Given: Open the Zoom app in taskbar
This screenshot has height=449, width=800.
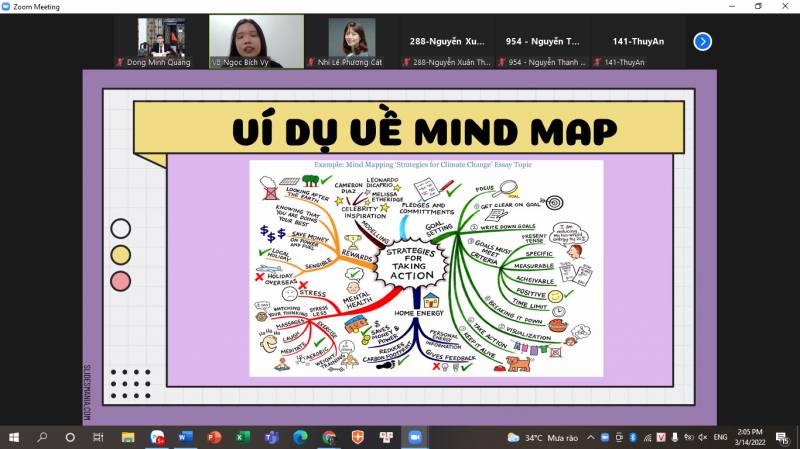Looking at the screenshot, I should (x=414, y=438).
